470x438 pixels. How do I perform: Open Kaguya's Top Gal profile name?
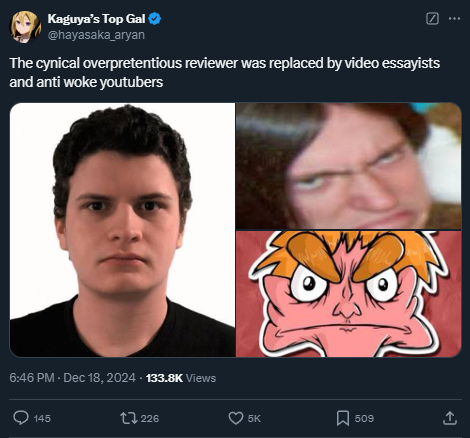tap(96, 19)
